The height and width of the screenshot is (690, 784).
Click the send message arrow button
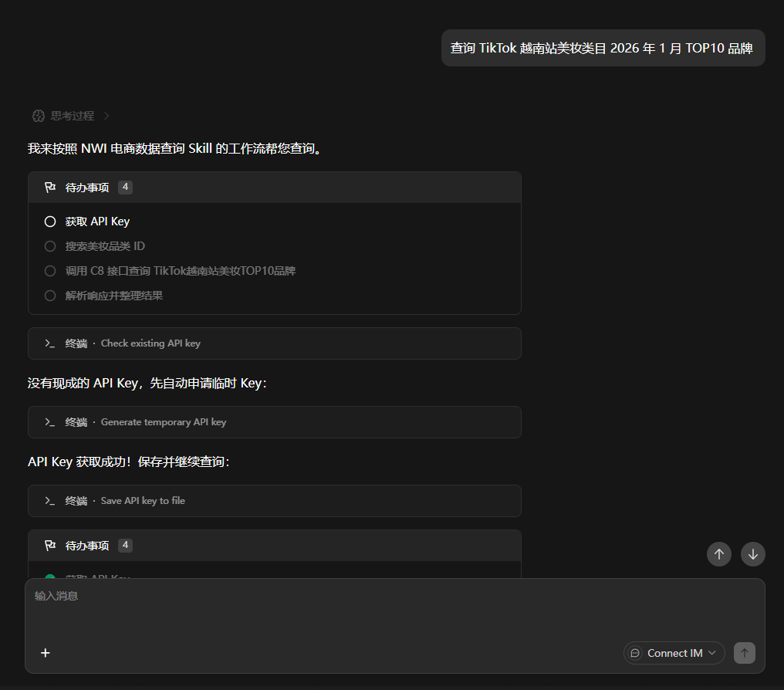coord(745,653)
